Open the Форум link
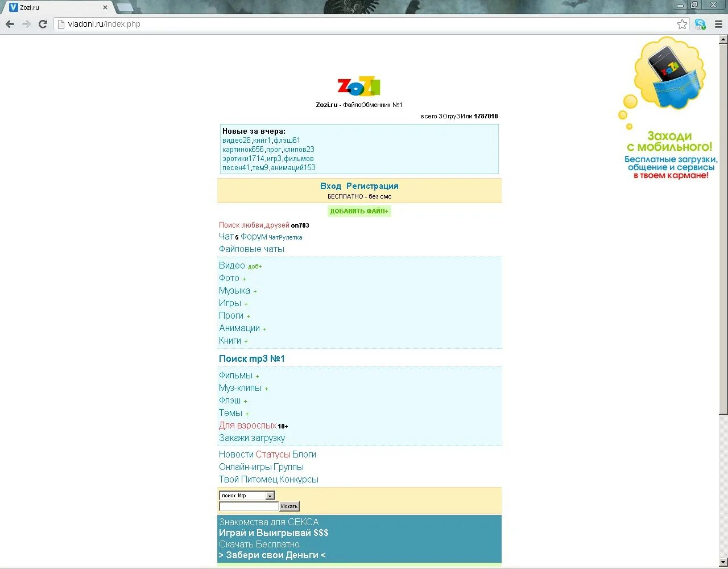Screen dimensions: 728x569 pos(254,236)
